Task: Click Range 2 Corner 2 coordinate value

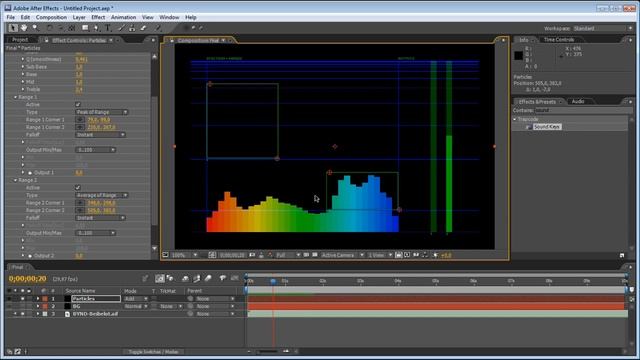Action: 101,211
